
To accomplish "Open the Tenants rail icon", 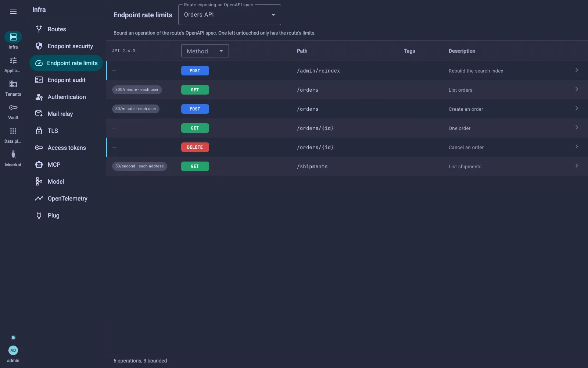I will (13, 84).
